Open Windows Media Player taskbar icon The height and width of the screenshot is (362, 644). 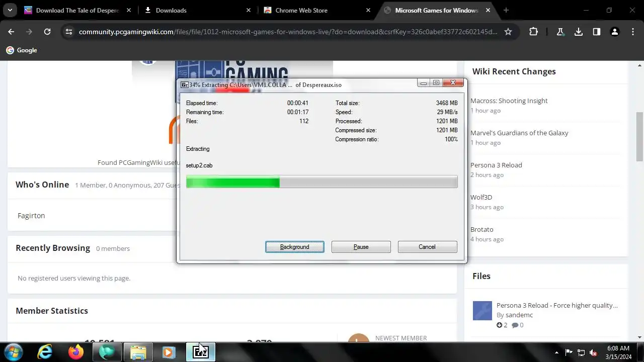169,352
